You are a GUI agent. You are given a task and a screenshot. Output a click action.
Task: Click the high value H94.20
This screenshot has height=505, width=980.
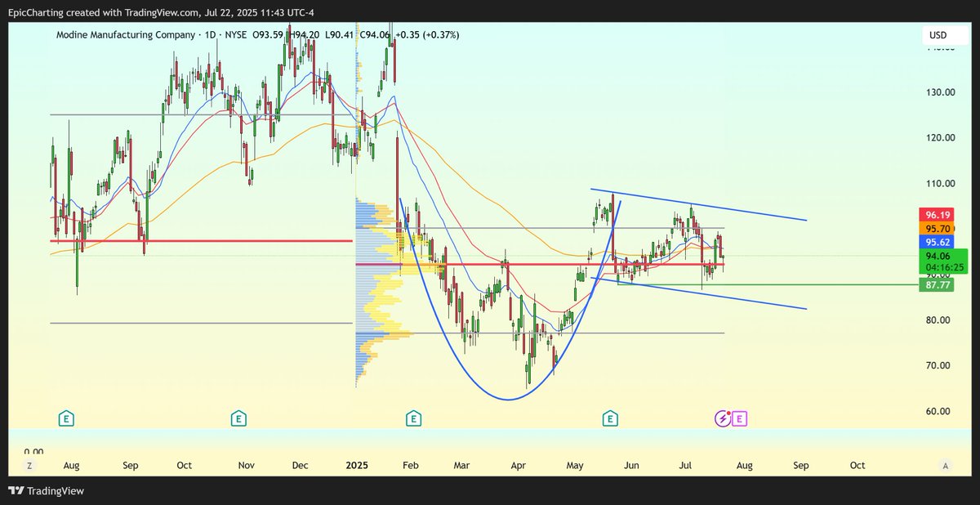tap(305, 35)
